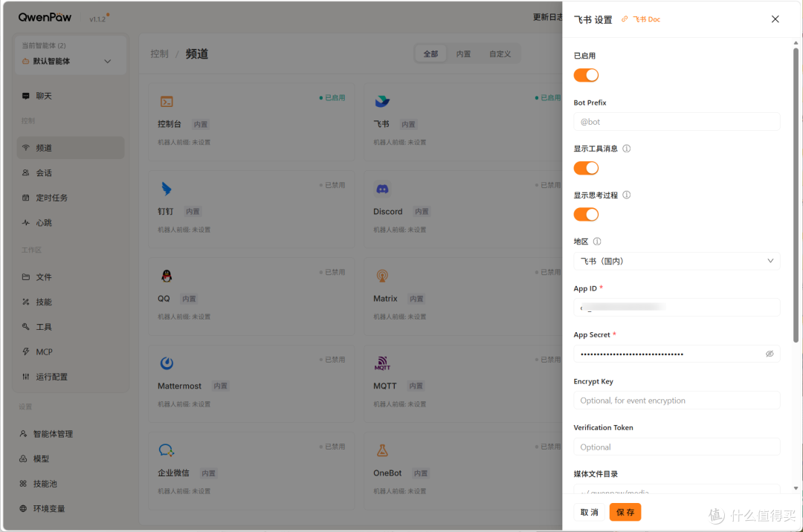803x532 pixels.
Task: Click the App ID input field
Action: [677, 308]
